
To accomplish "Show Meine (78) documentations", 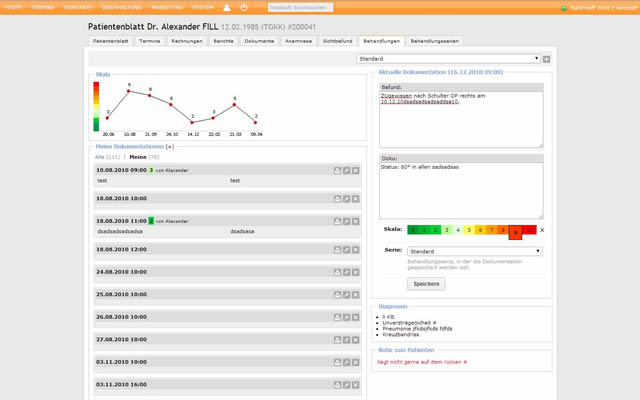I will pyautogui.click(x=144, y=157).
